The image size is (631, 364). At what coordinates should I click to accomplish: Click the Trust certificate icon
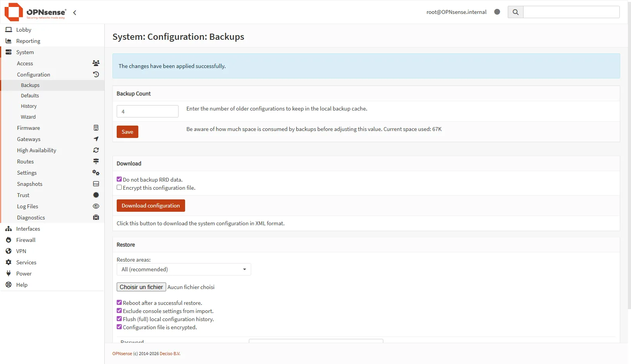(96, 195)
